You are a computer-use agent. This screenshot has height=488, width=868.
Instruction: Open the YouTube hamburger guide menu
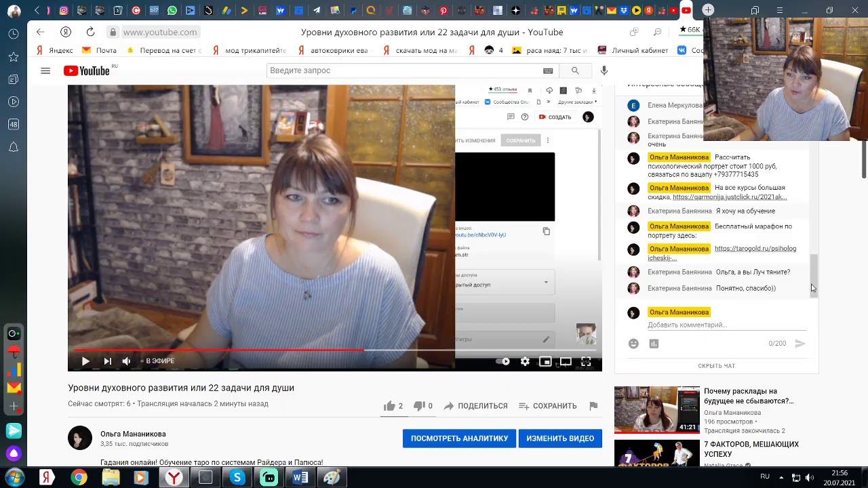pyautogui.click(x=45, y=70)
